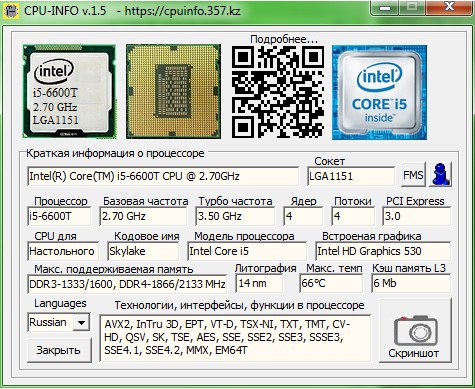Click the Подробнее... label above QR code
The height and width of the screenshot is (389, 475).
(284, 39)
